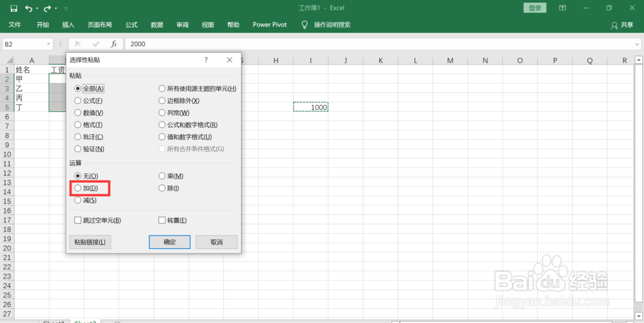The width and height of the screenshot is (644, 323).
Task: Select the 除(I) divide operation
Action: point(169,189)
